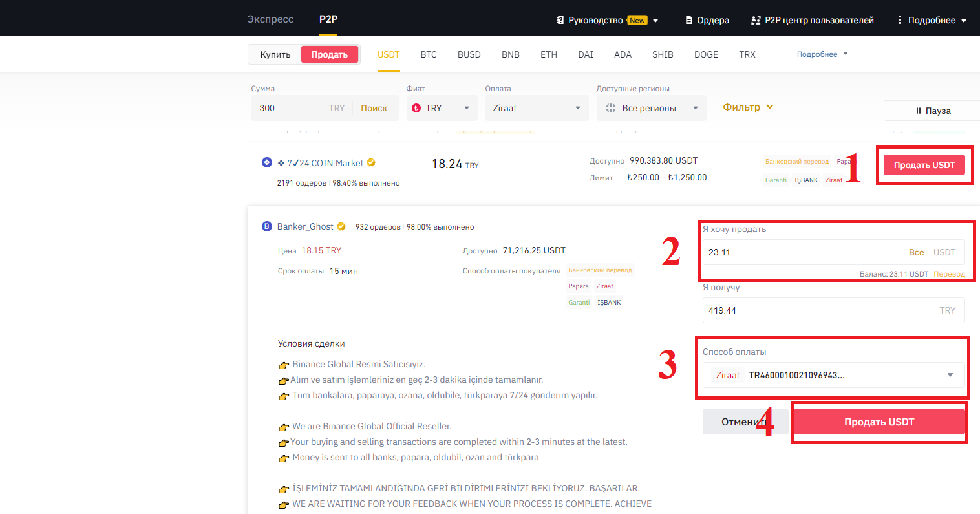
Task: Switch to the P2P tab
Action: click(x=328, y=19)
